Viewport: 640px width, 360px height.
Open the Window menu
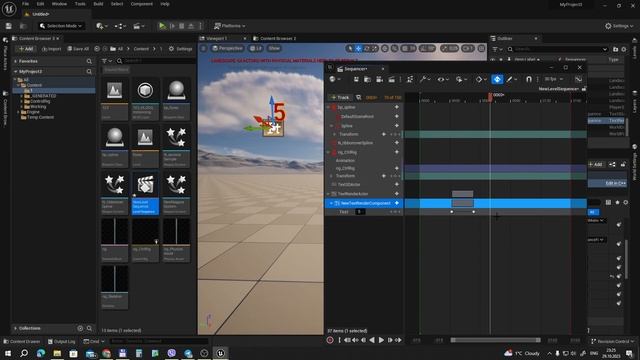(59, 4)
